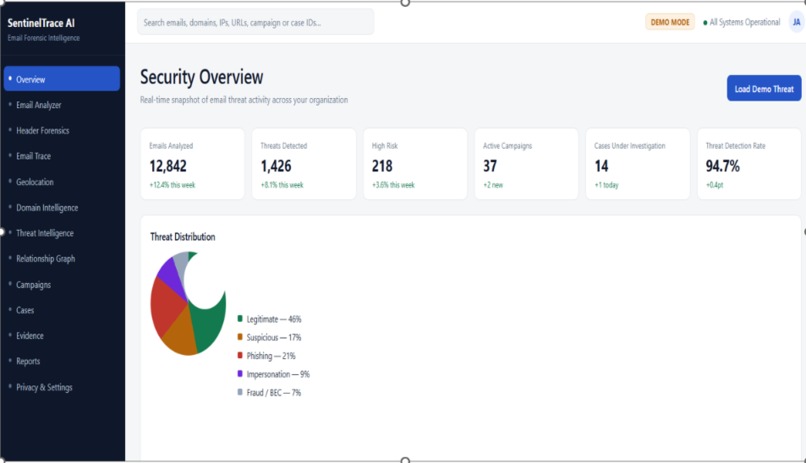The image size is (806, 463).
Task: Click the Security Overview page title
Action: (x=202, y=77)
